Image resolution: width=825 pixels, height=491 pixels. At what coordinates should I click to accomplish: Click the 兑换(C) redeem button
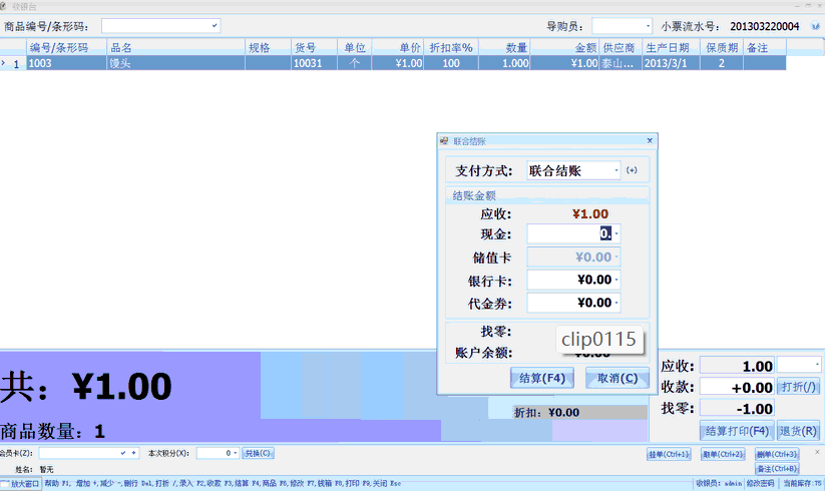(258, 453)
